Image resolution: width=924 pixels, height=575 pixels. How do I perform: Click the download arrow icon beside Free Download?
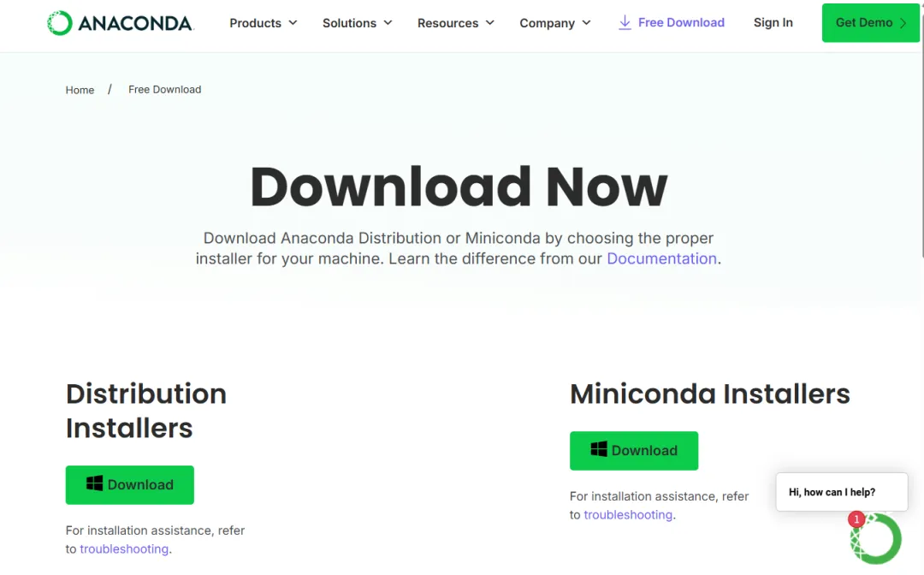625,22
